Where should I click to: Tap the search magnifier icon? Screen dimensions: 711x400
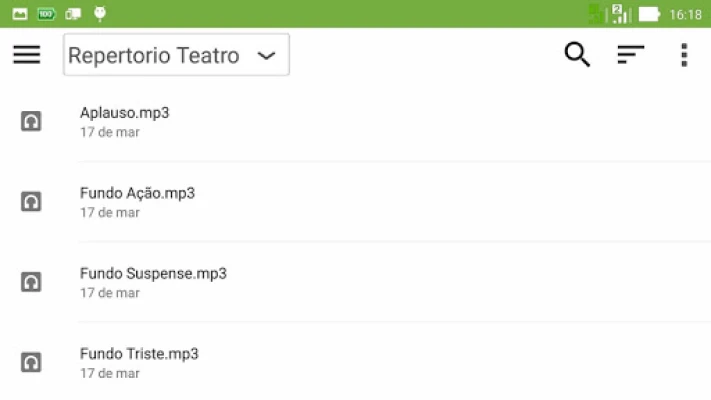pyautogui.click(x=577, y=55)
